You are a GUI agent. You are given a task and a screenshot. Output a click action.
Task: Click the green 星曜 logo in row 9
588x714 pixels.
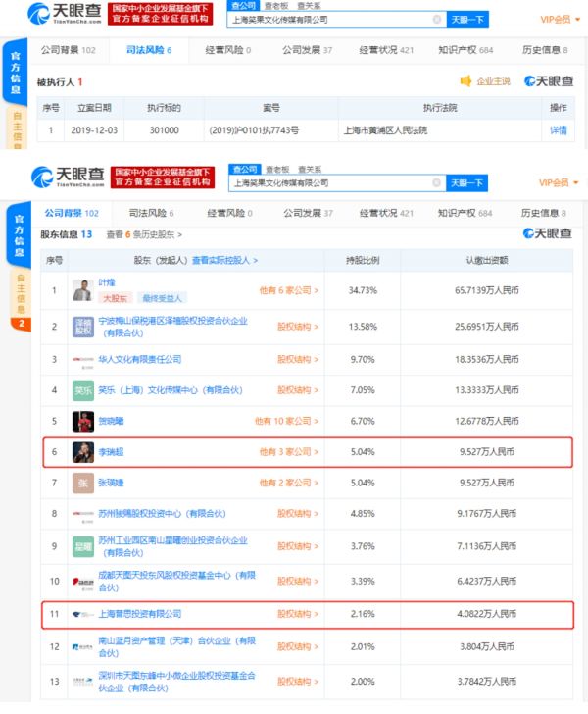(83, 546)
